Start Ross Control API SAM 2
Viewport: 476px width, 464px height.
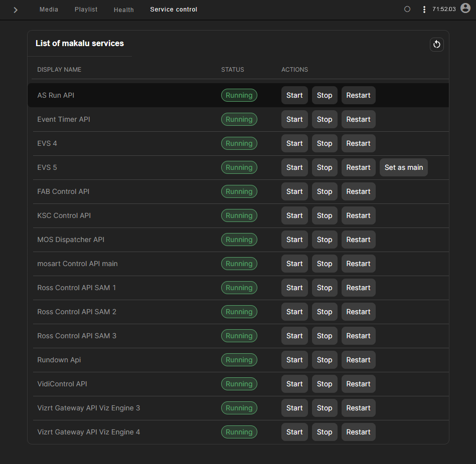[x=294, y=312]
